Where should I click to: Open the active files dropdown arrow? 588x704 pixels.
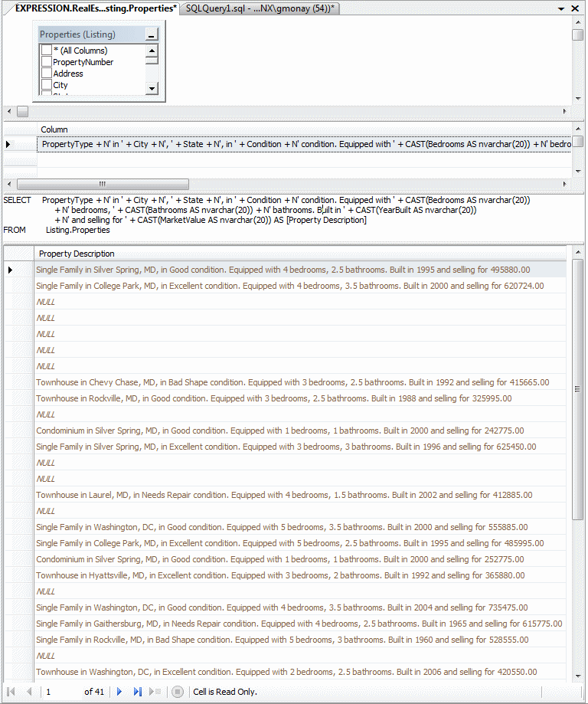tap(561, 8)
